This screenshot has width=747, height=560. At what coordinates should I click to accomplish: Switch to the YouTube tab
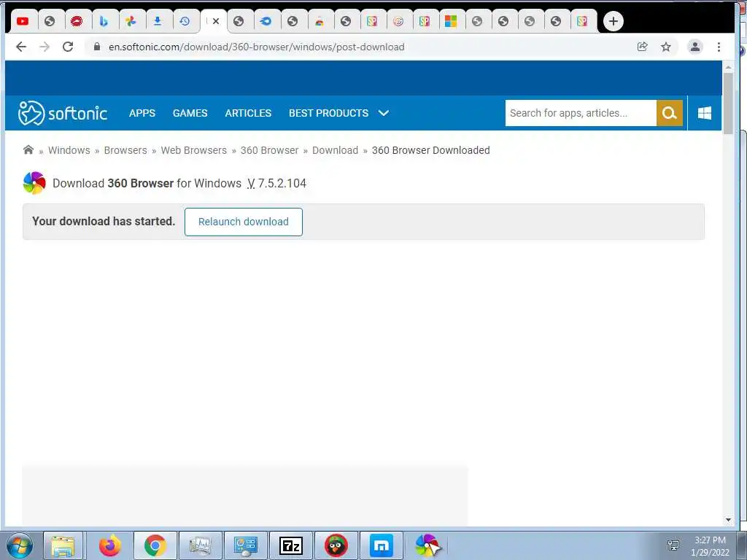coord(23,21)
